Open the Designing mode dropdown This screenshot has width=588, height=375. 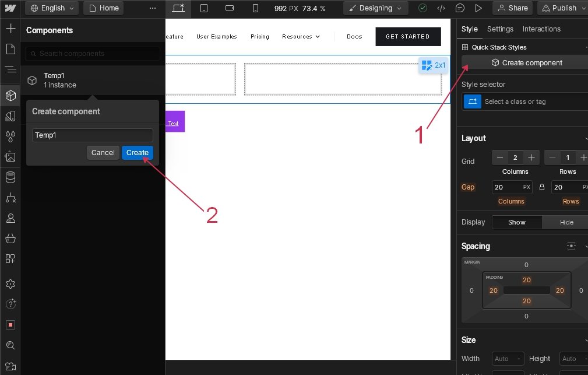[375, 8]
